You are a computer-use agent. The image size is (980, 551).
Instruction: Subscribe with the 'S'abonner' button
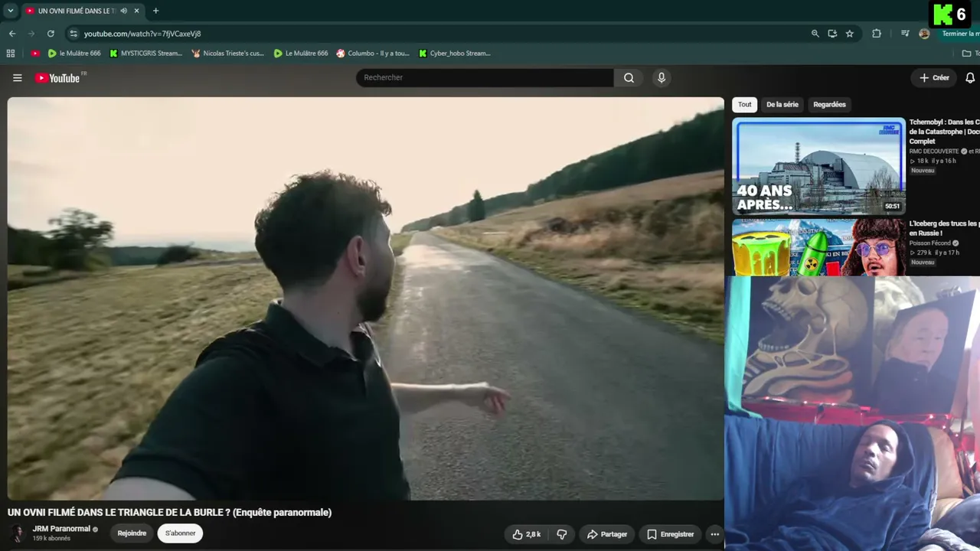coord(181,533)
